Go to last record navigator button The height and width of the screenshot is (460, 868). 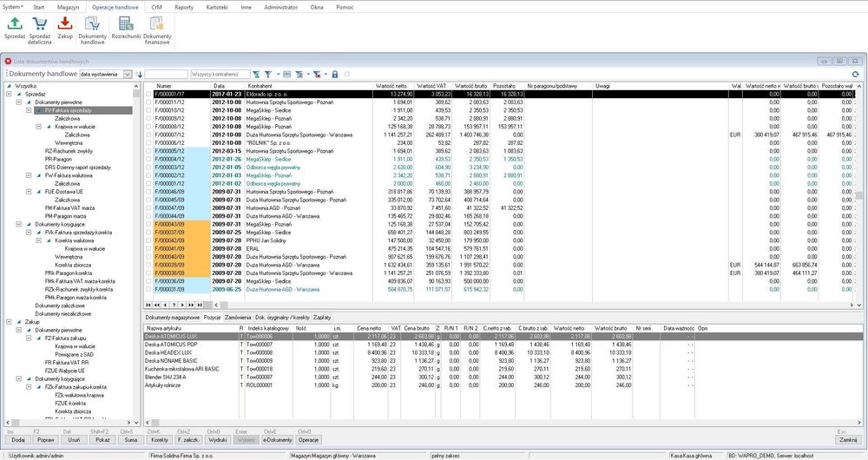(200, 305)
